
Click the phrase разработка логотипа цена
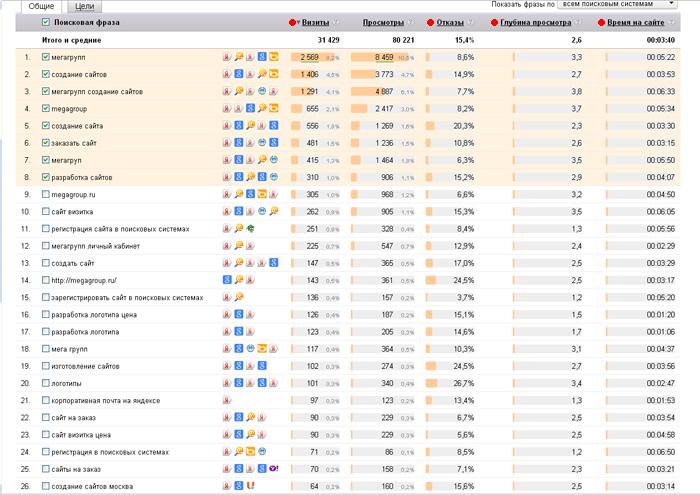click(94, 315)
